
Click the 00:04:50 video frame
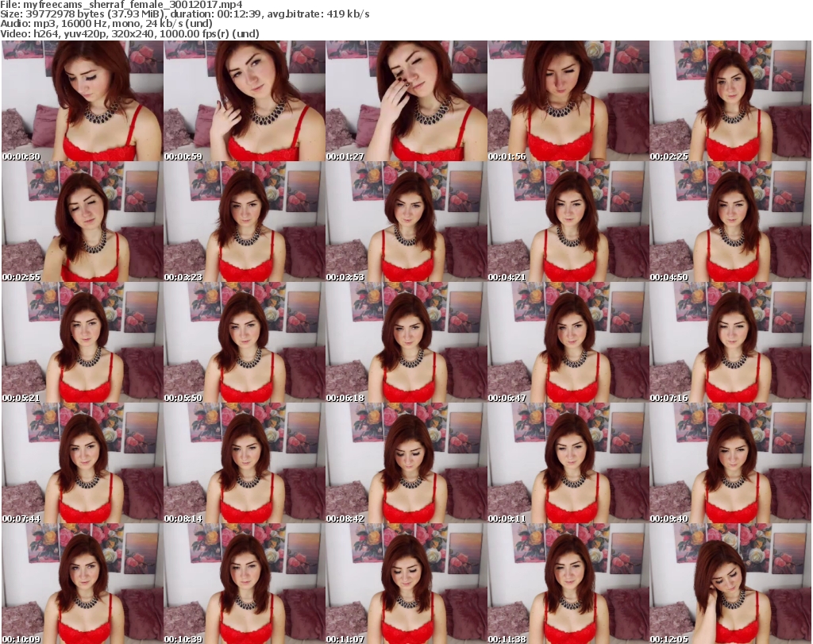point(730,222)
